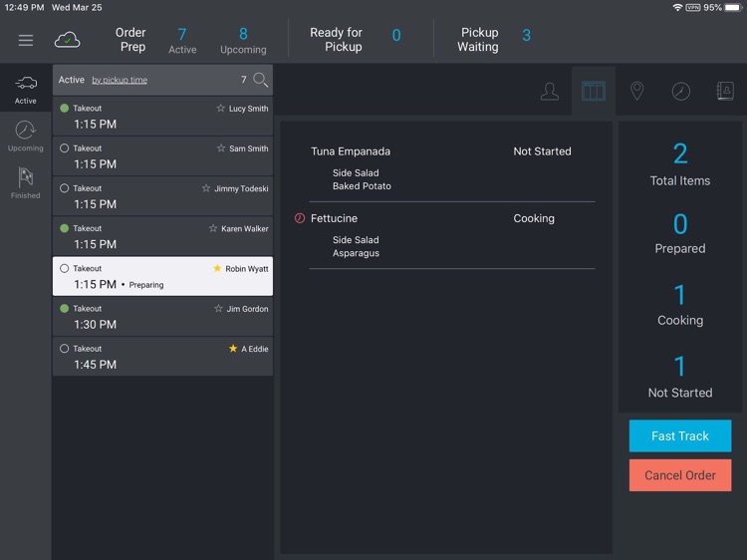Tap the cloud sync status icon
747x560 pixels.
(67, 40)
